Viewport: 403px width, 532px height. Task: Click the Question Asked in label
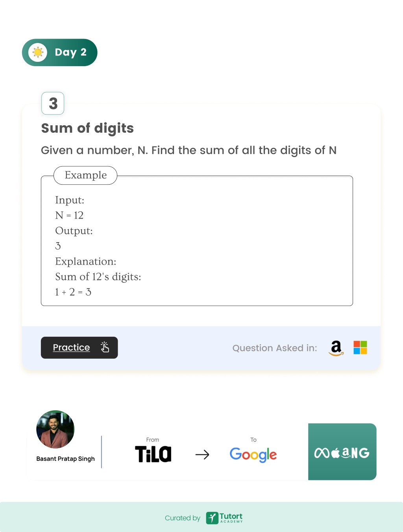tap(275, 348)
